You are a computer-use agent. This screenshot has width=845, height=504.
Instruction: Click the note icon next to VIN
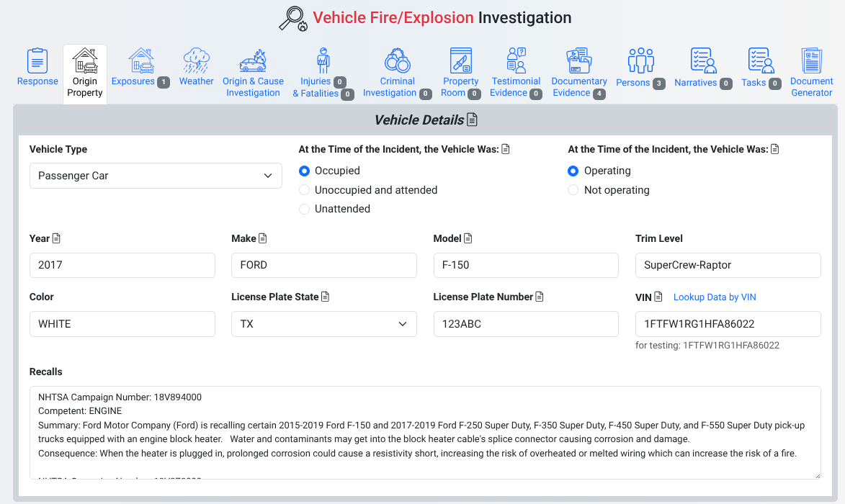(658, 297)
